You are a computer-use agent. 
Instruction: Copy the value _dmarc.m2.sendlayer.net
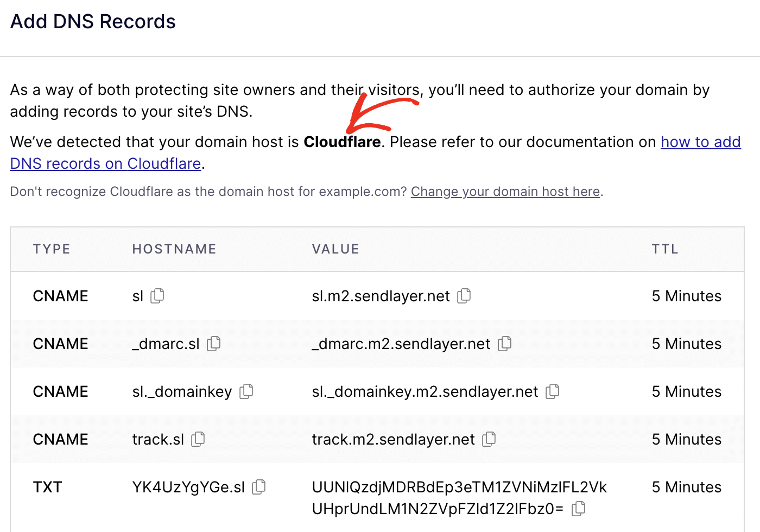point(505,344)
